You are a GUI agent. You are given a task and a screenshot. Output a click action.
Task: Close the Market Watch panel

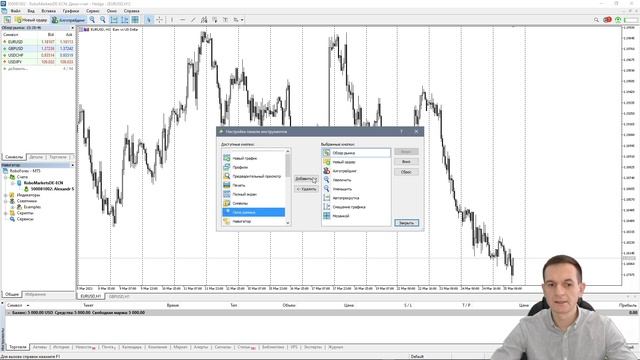pos(73,28)
